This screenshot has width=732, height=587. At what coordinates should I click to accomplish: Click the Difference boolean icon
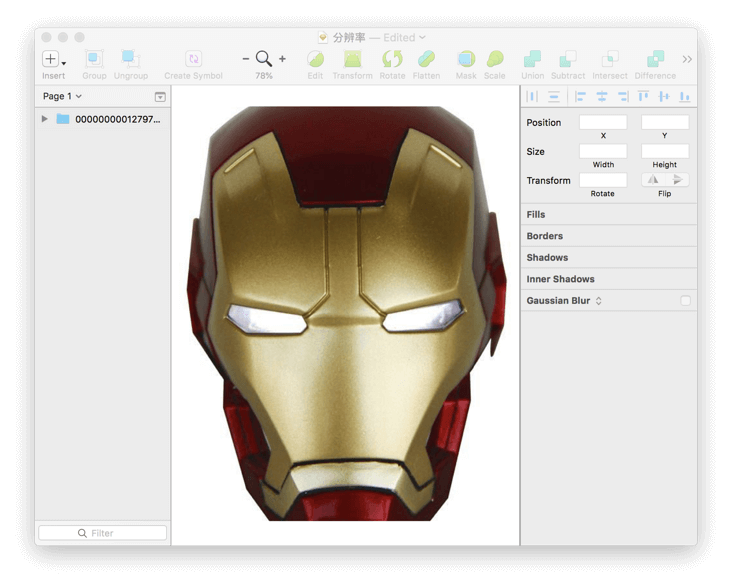coord(655,59)
